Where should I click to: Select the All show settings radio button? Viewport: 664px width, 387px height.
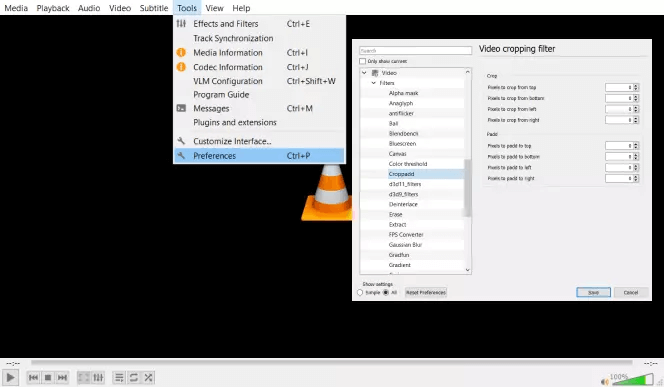pyautogui.click(x=386, y=293)
